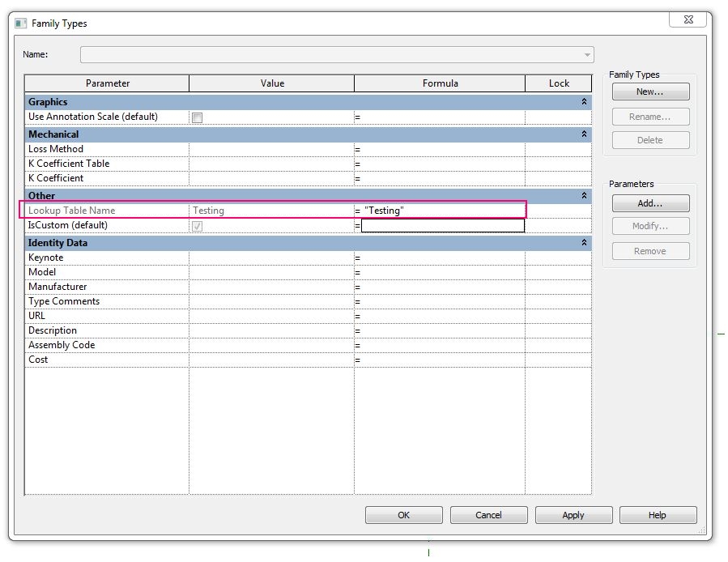Enable the Use Annotation Scale checkbox
The image size is (728, 562).
[195, 117]
